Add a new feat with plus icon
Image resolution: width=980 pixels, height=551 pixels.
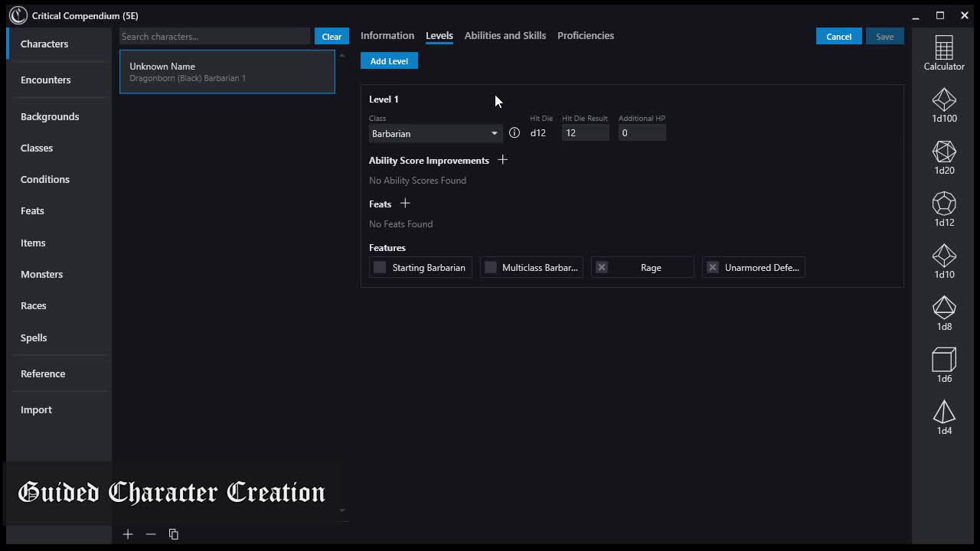click(x=405, y=204)
